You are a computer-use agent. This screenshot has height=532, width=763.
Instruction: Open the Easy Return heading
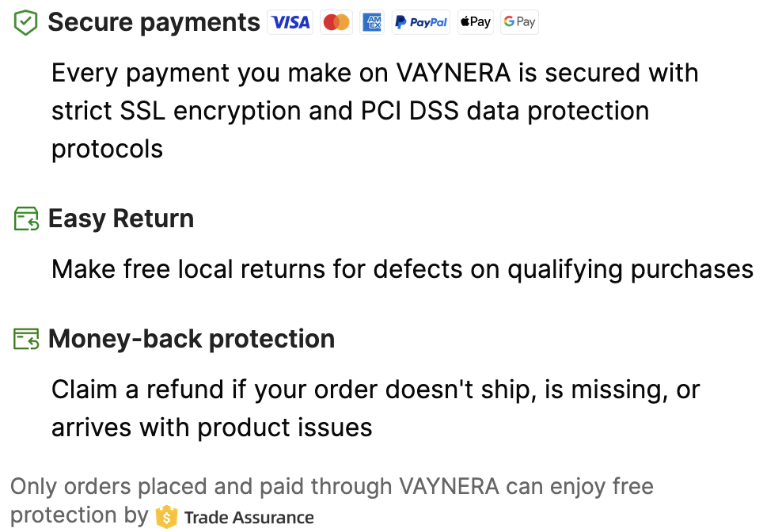point(121,218)
